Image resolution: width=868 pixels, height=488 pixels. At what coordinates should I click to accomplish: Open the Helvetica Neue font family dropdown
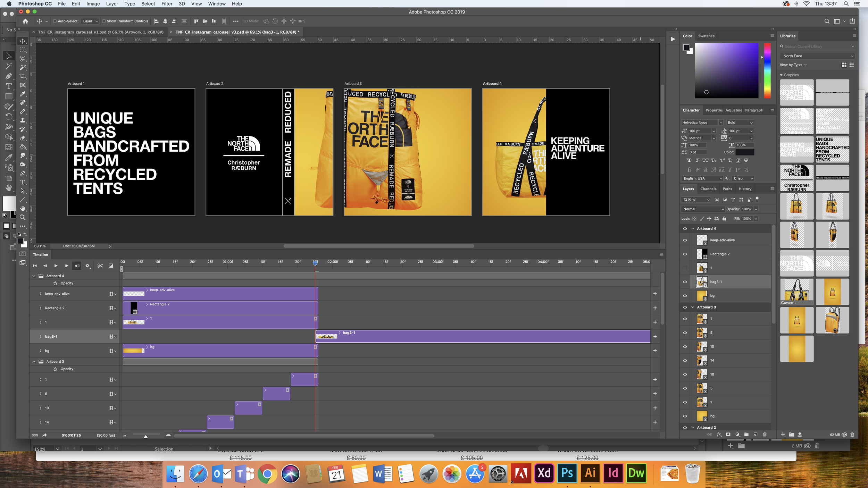click(721, 123)
